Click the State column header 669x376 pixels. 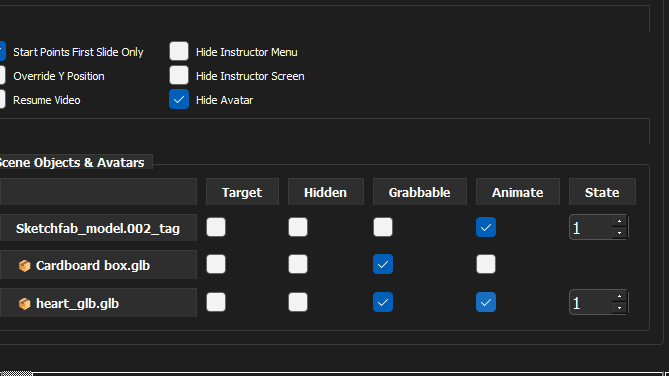[602, 192]
